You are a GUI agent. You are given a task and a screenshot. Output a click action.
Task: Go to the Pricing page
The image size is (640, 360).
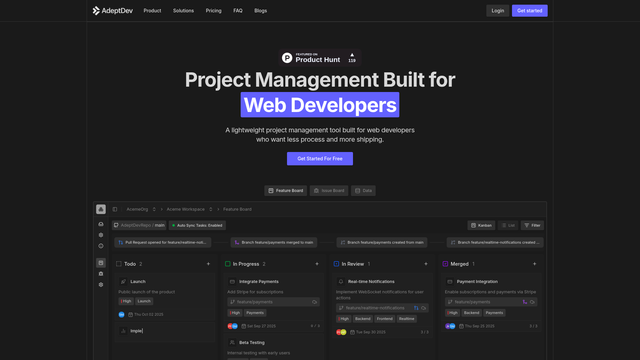tap(213, 11)
